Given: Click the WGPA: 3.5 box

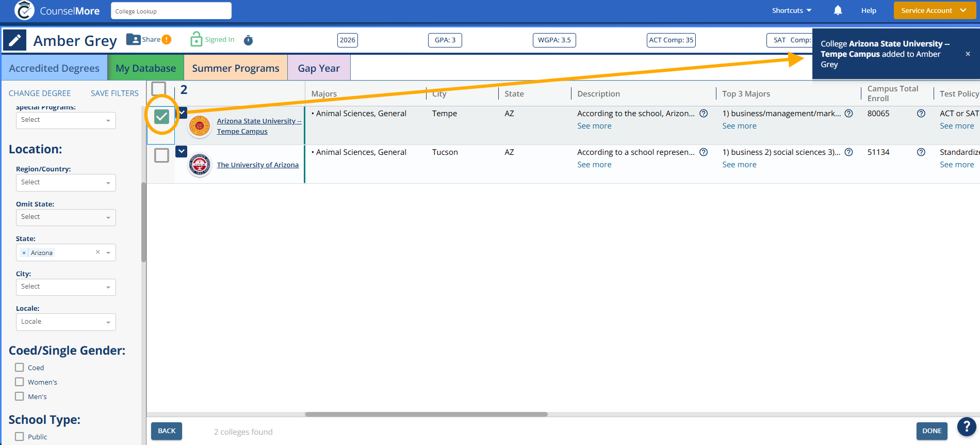Looking at the screenshot, I should (x=554, y=40).
